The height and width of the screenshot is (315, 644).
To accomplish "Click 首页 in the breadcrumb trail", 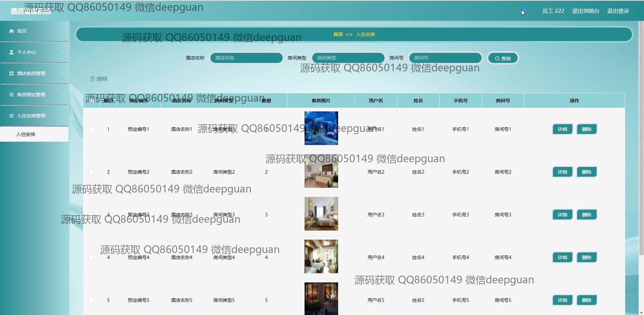I will point(338,34).
